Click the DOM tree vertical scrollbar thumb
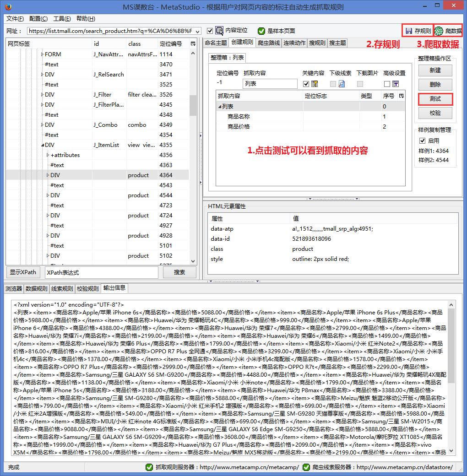 (193, 105)
